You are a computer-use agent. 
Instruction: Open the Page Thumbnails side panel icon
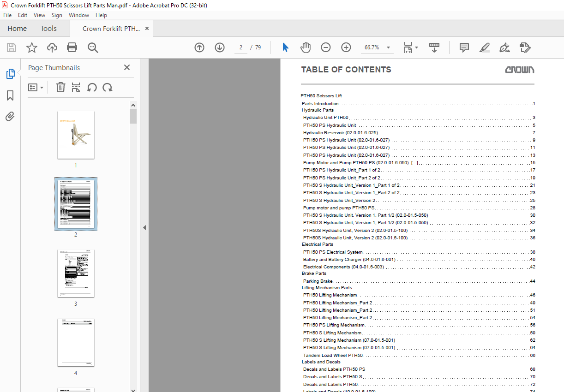(10, 74)
